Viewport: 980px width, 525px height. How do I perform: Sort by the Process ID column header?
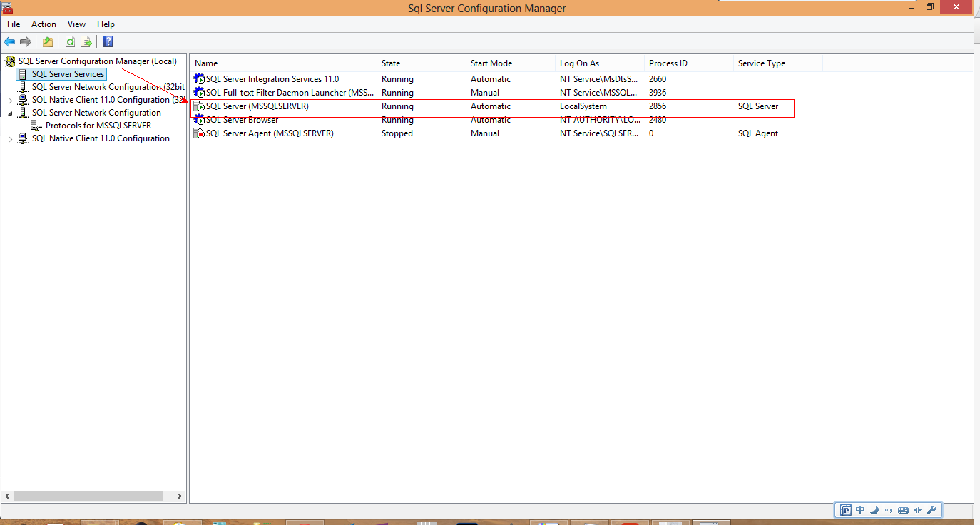click(689, 63)
